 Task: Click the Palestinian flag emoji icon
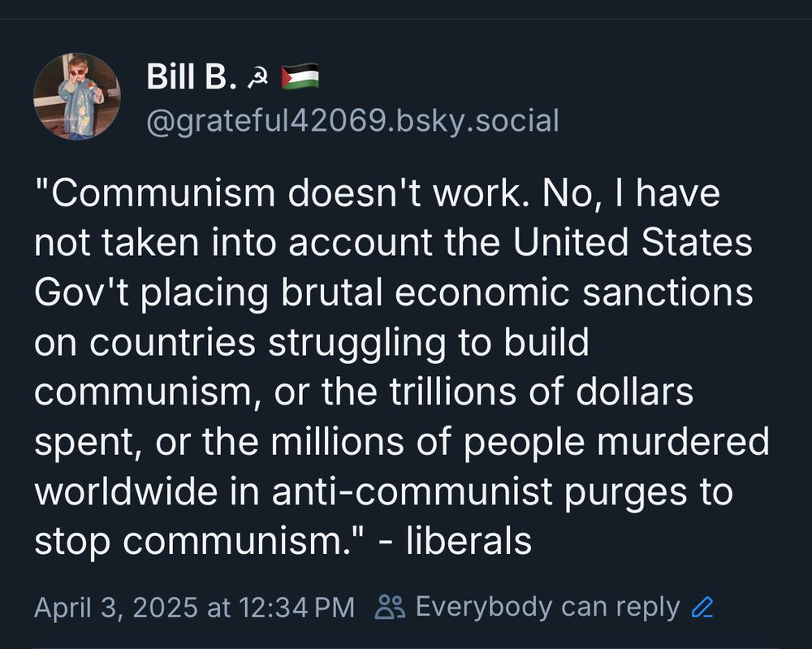point(300,77)
